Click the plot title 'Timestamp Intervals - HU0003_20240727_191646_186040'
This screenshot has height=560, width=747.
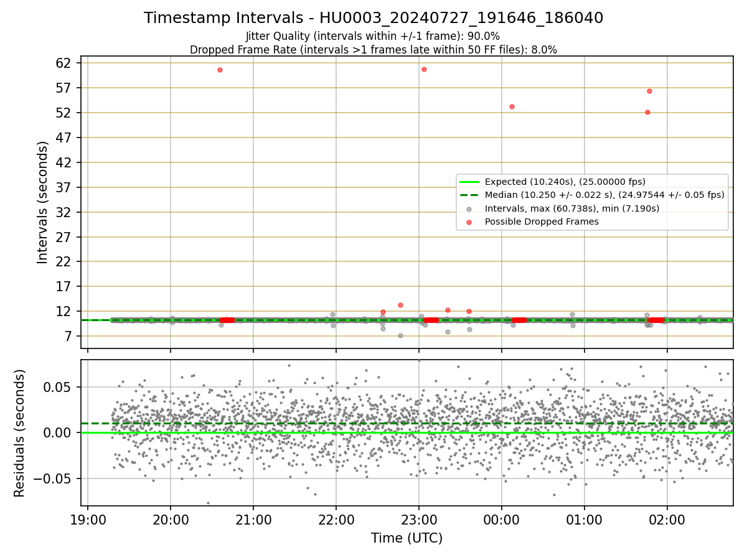[x=374, y=18]
